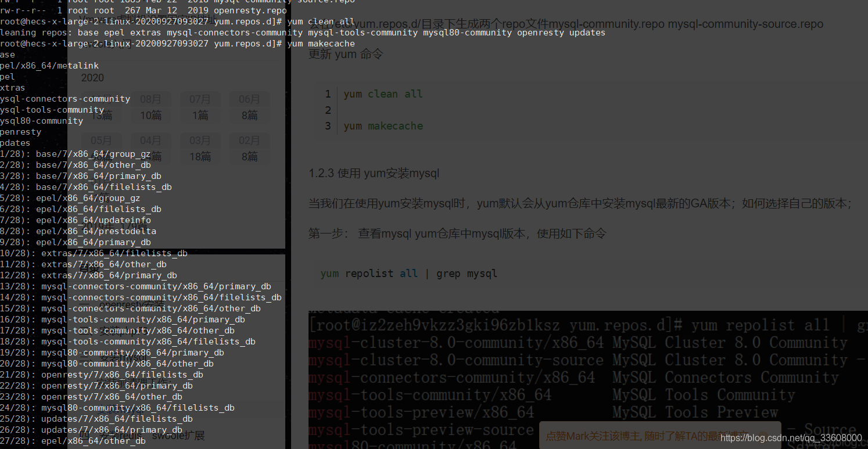This screenshot has width=868, height=449.
Task: Click 'mysql-cluster-8.0-community/x86_64' in the blog terminal image
Action: [456, 343]
